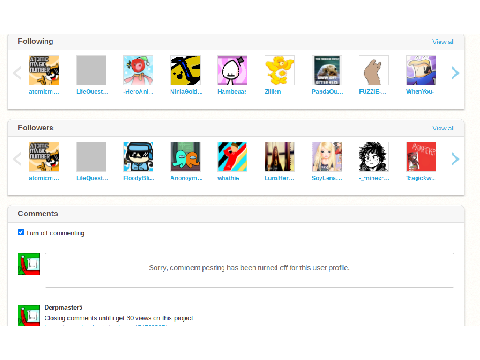
Task: Go to previous users in Followers carousel
Action: click(x=17, y=159)
